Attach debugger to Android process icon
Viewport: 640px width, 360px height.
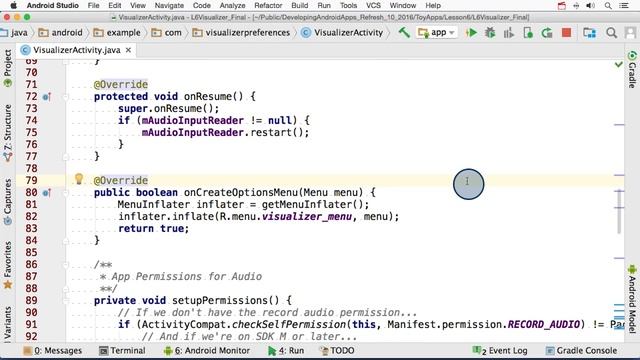pyautogui.click(x=528, y=33)
